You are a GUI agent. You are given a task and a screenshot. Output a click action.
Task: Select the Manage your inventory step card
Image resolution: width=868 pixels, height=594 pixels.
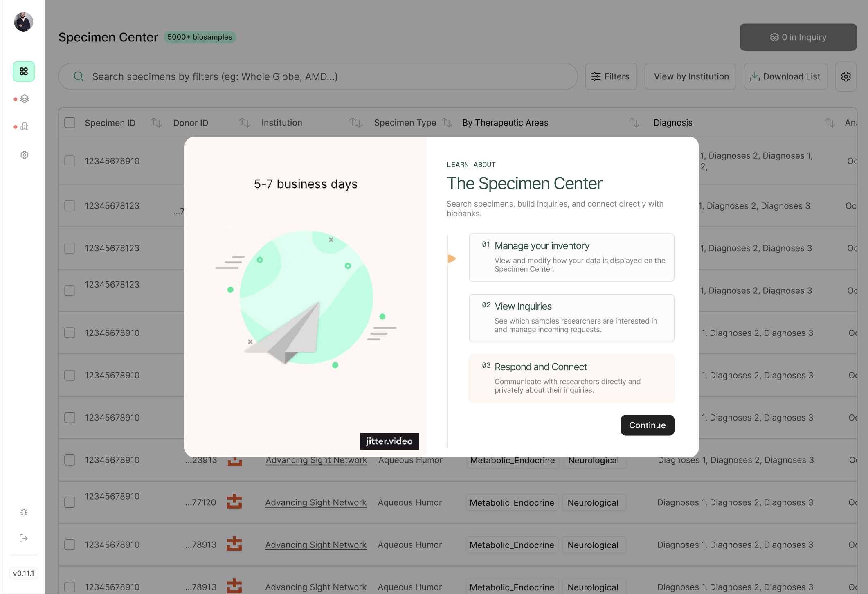571,257
